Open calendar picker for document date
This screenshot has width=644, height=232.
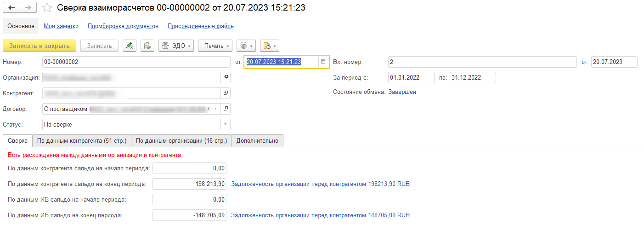323,62
